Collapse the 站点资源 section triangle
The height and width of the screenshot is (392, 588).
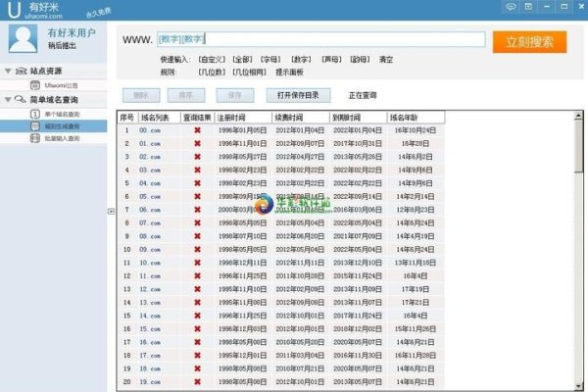click(x=8, y=71)
